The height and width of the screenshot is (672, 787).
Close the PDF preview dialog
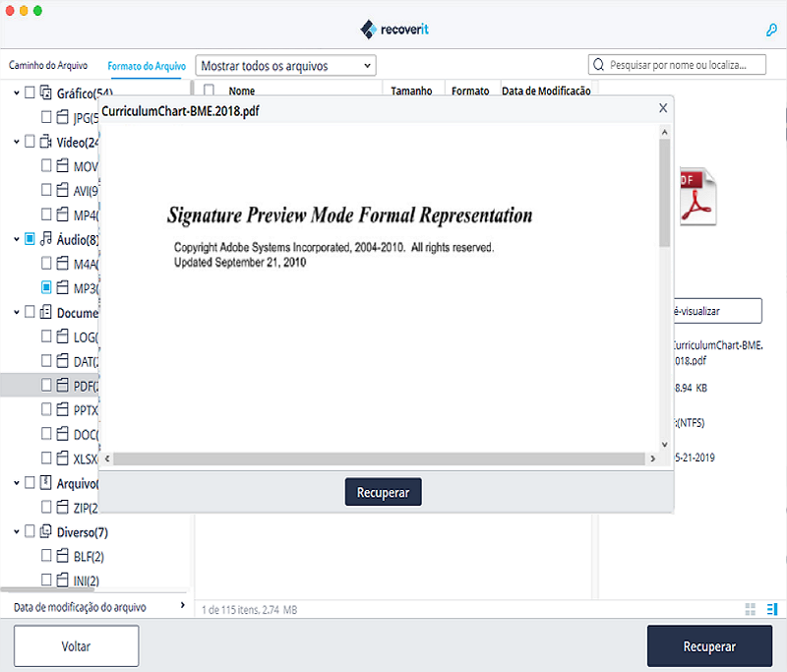coord(663,108)
